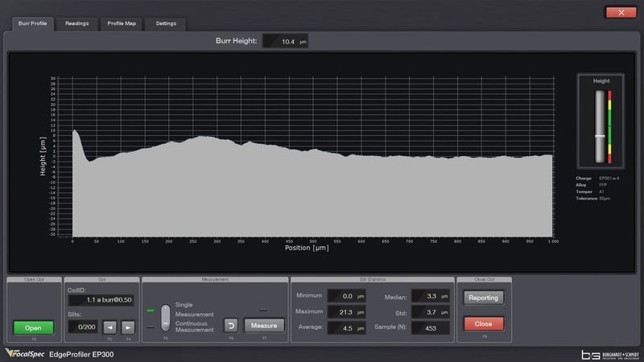This screenshot has width=644, height=362.
Task: Click the Measure button
Action: click(264, 326)
